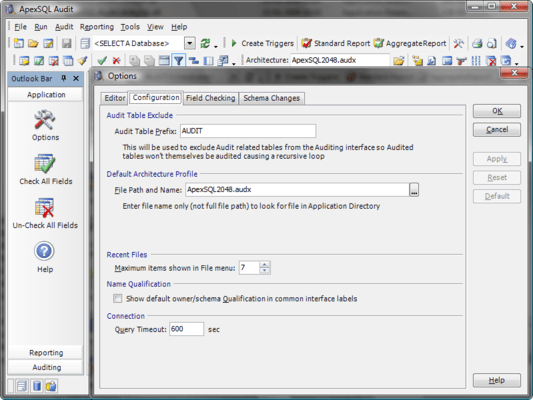Pin the Outlook Bar with pushpin icon
This screenshot has height=400, width=533.
pos(64,78)
